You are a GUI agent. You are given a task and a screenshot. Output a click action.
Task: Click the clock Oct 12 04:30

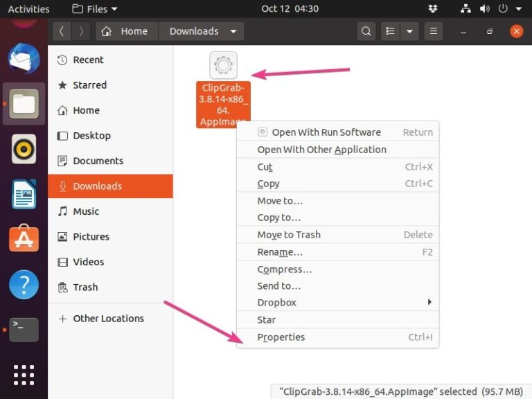290,9
